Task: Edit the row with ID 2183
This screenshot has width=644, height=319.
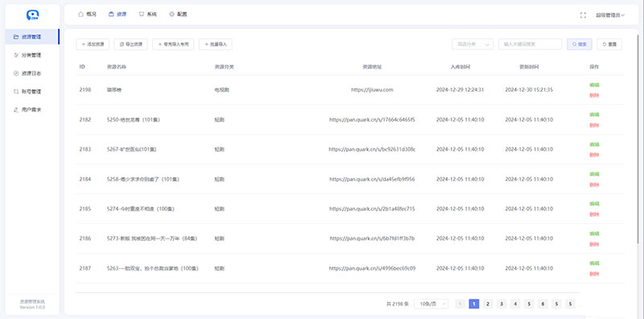Action: (x=594, y=144)
